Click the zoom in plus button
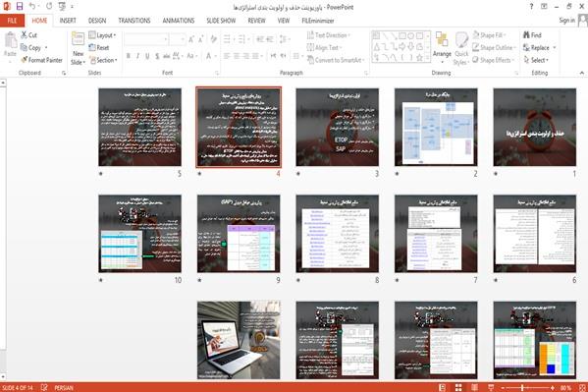This screenshot has width=588, height=392. 552,387
